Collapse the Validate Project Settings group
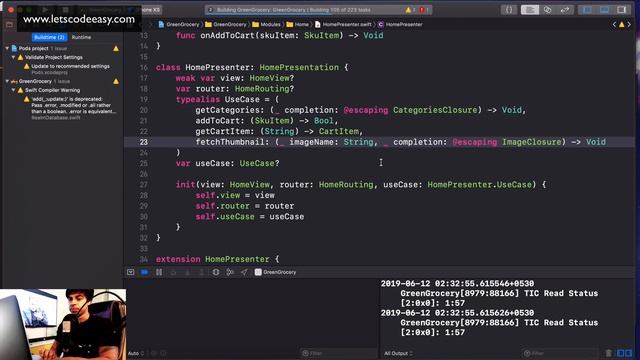The image size is (640, 360). click(x=13, y=57)
